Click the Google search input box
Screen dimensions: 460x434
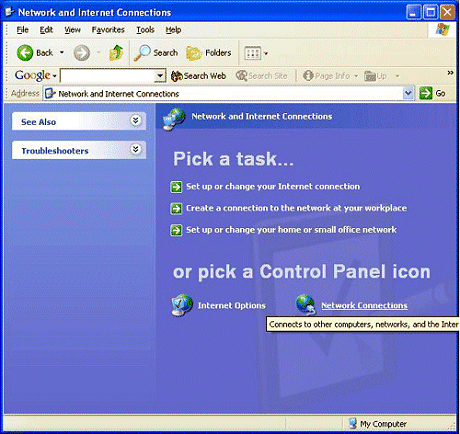pos(108,76)
